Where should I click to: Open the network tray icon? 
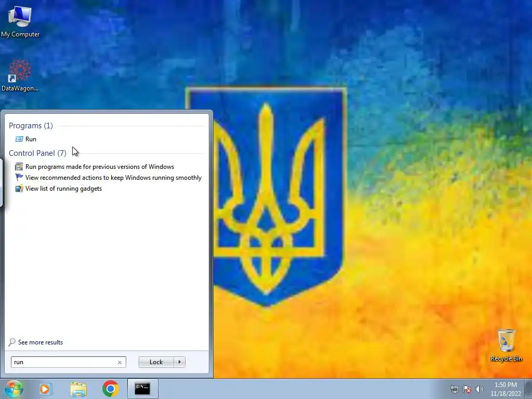pyautogui.click(x=454, y=389)
